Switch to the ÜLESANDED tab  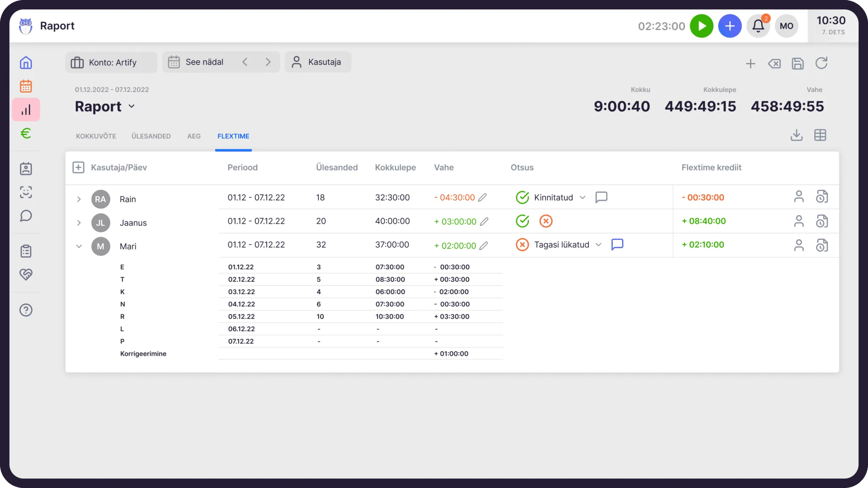click(x=151, y=136)
